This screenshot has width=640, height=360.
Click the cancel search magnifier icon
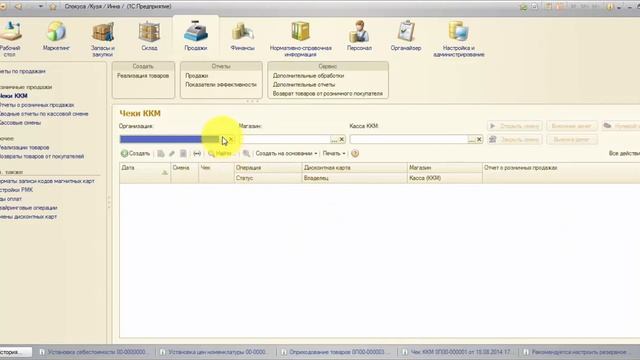(x=246, y=153)
